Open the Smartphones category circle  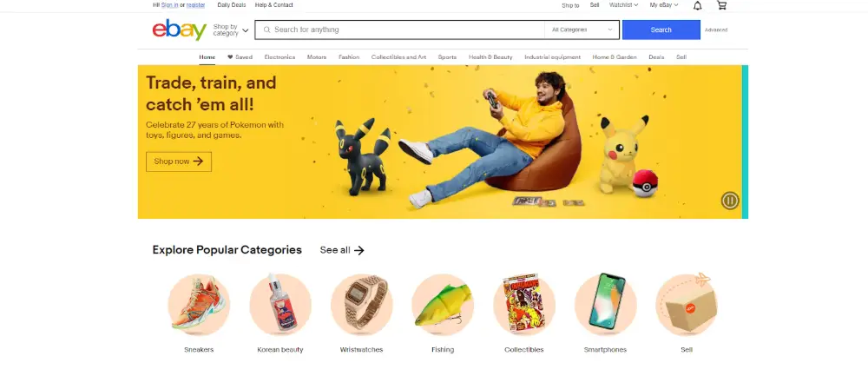[605, 305]
